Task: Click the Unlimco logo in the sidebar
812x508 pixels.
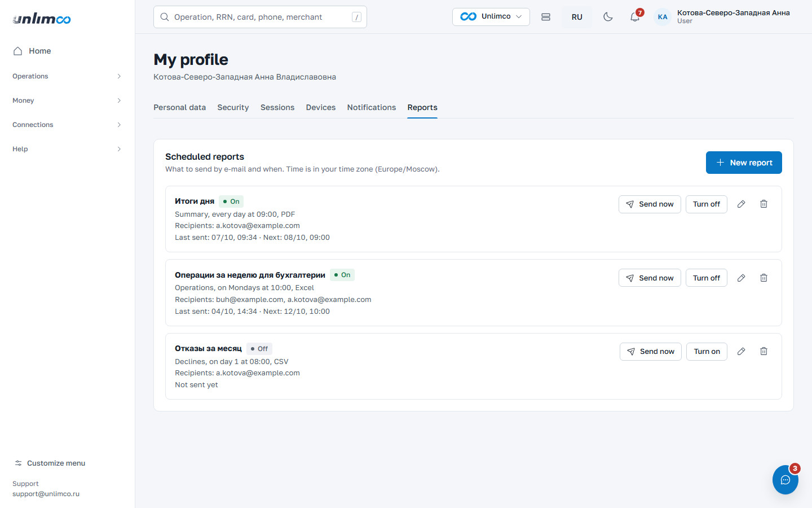Action: 42,19
